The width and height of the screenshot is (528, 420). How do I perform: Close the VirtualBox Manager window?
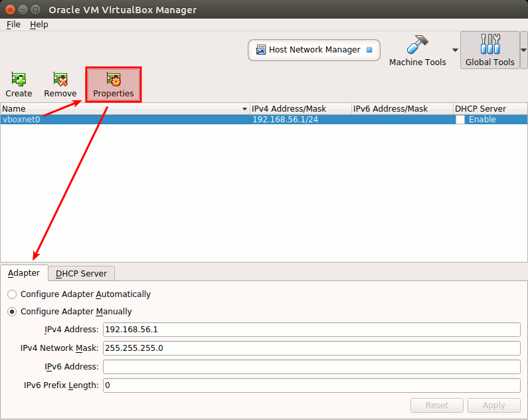(x=10, y=9)
